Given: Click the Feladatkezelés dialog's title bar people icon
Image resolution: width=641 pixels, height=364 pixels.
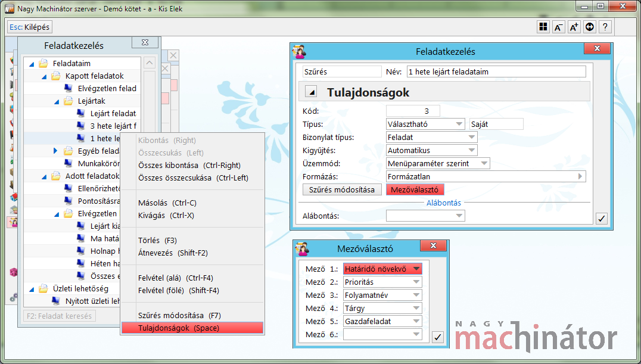Looking at the screenshot, I should (299, 52).
